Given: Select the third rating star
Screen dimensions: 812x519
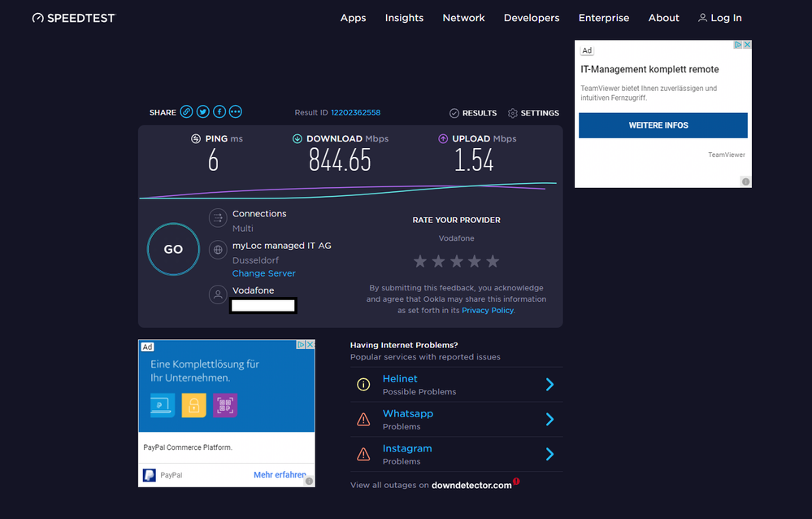Looking at the screenshot, I should point(456,261).
